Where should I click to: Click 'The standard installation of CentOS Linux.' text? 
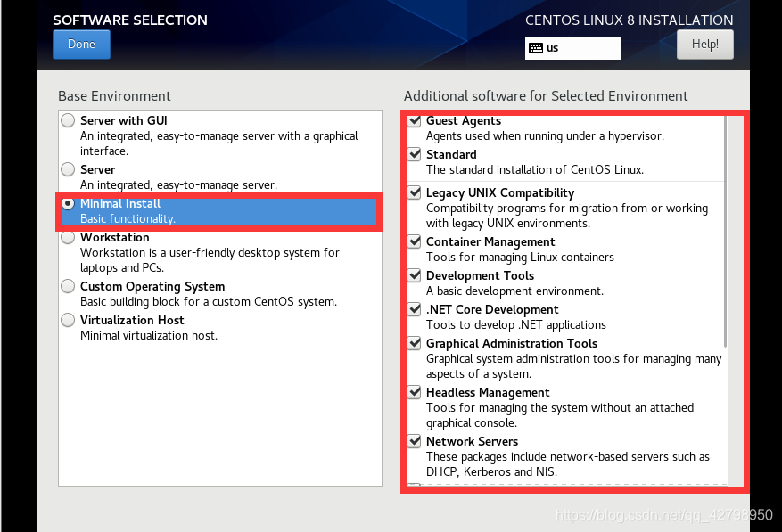coord(535,170)
